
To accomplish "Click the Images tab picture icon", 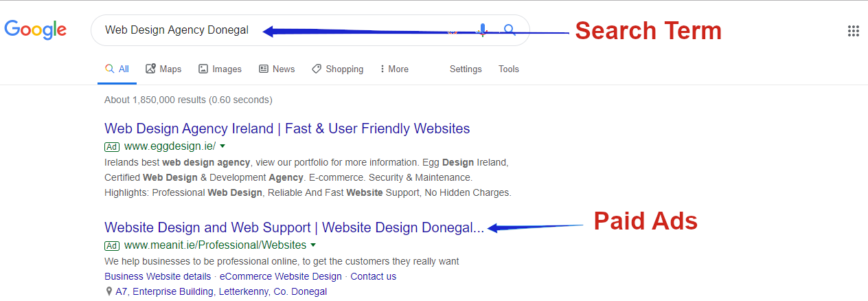I will pos(203,69).
